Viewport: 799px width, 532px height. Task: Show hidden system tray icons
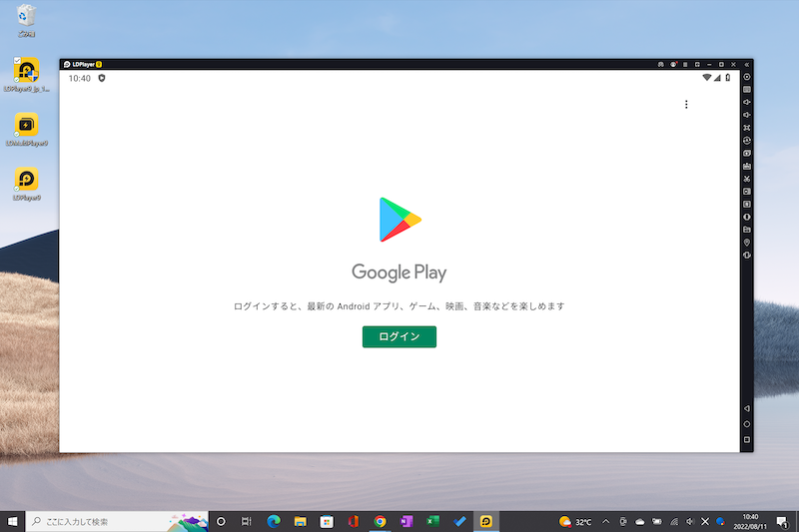[x=605, y=521]
